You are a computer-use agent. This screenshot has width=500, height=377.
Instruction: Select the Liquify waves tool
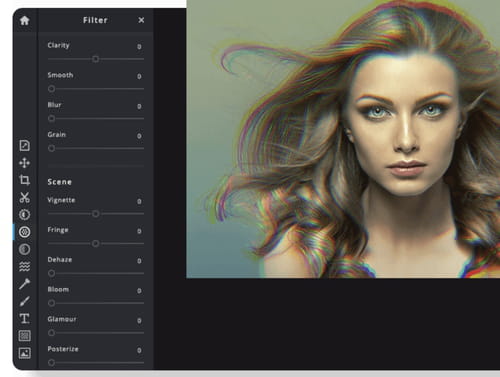click(x=24, y=267)
